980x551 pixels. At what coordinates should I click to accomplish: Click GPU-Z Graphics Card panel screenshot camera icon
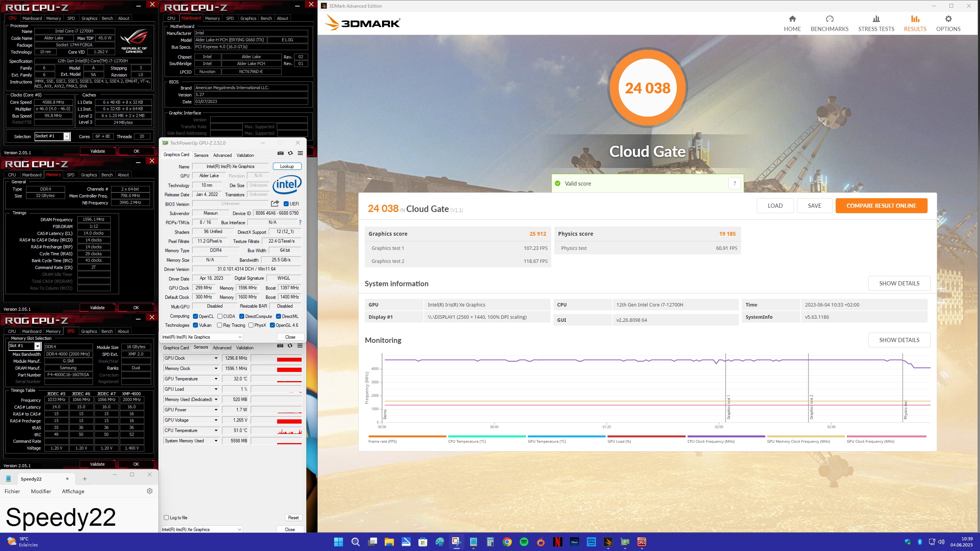(281, 153)
